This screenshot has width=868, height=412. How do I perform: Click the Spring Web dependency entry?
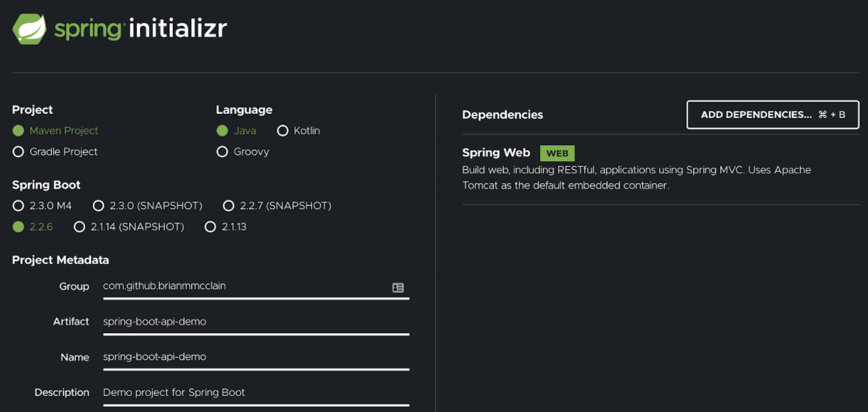pyautogui.click(x=496, y=153)
